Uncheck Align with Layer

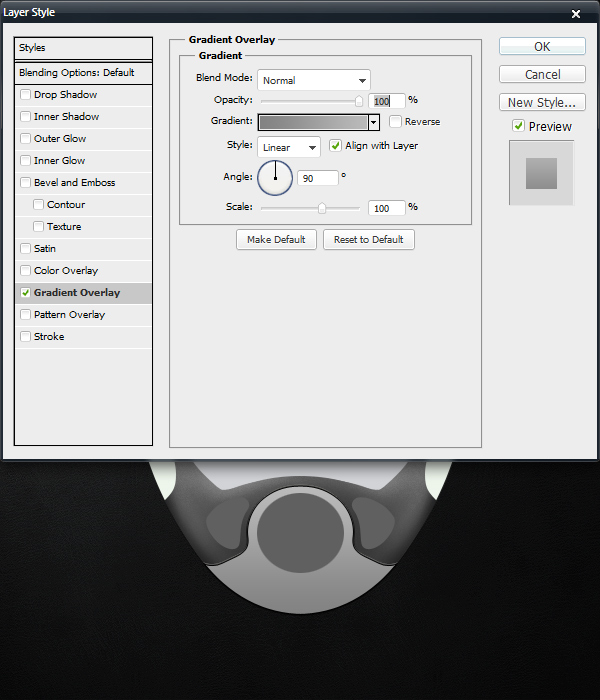(x=335, y=146)
